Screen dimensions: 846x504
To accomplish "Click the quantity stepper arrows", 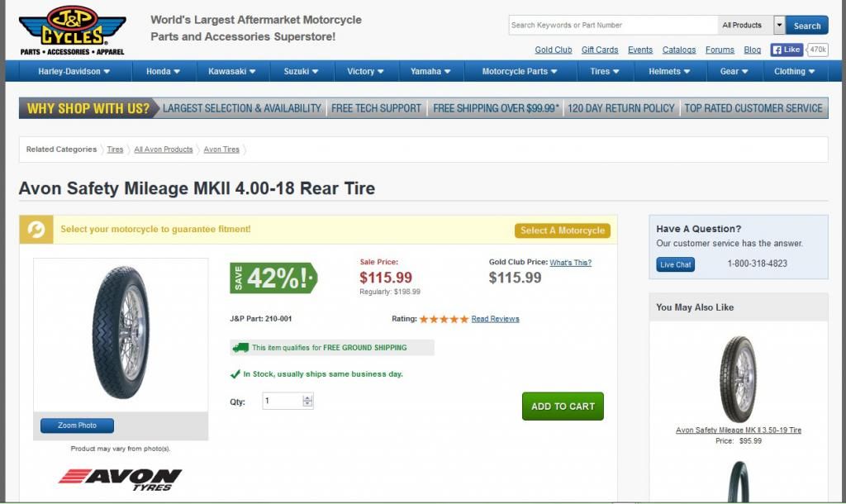I will pos(308,402).
